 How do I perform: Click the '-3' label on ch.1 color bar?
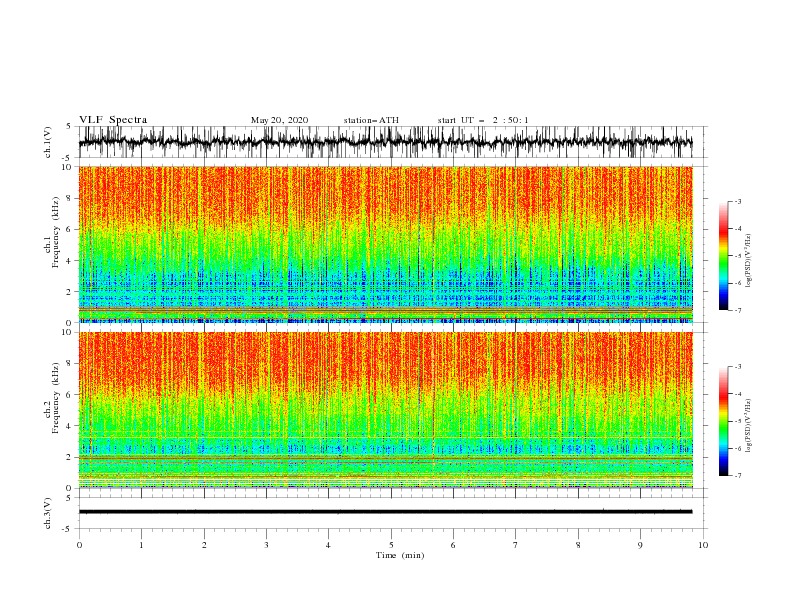[738, 201]
